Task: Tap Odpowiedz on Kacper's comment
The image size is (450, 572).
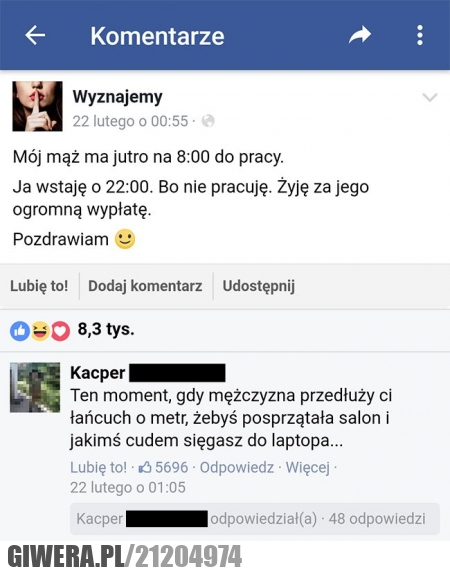Action: click(x=237, y=467)
